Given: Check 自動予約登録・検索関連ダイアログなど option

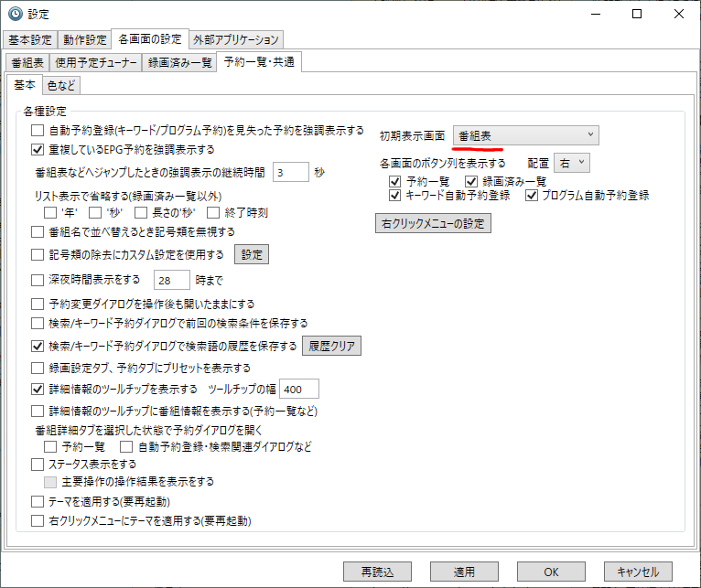Looking at the screenshot, I should coord(126,446).
